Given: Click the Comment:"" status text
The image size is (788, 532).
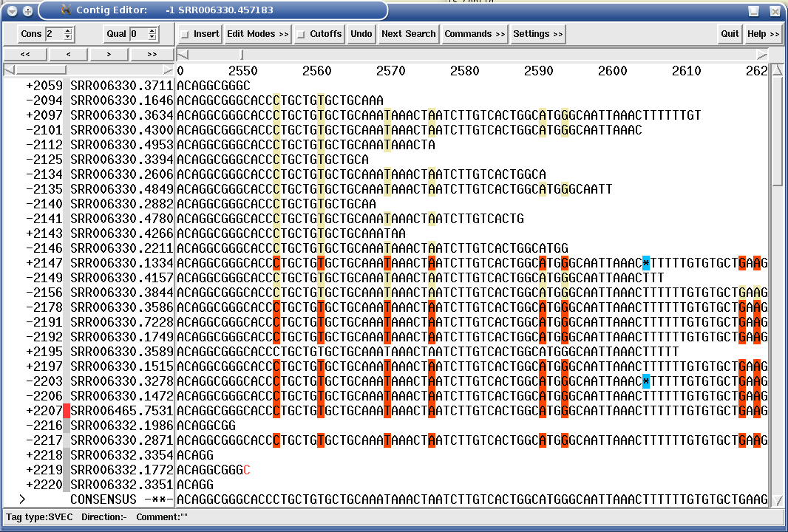Looking at the screenshot, I should tap(162, 517).
